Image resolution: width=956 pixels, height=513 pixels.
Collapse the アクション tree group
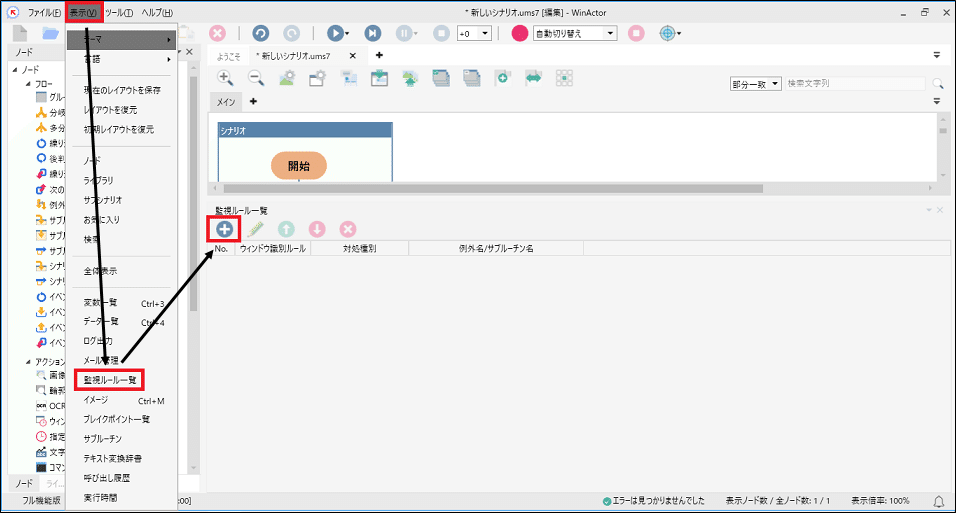[28, 362]
